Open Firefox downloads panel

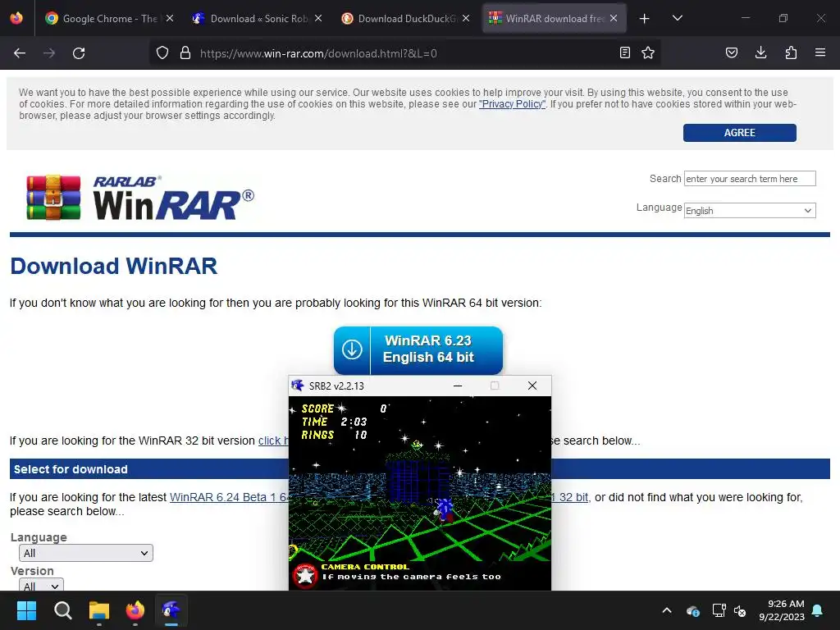(x=760, y=52)
